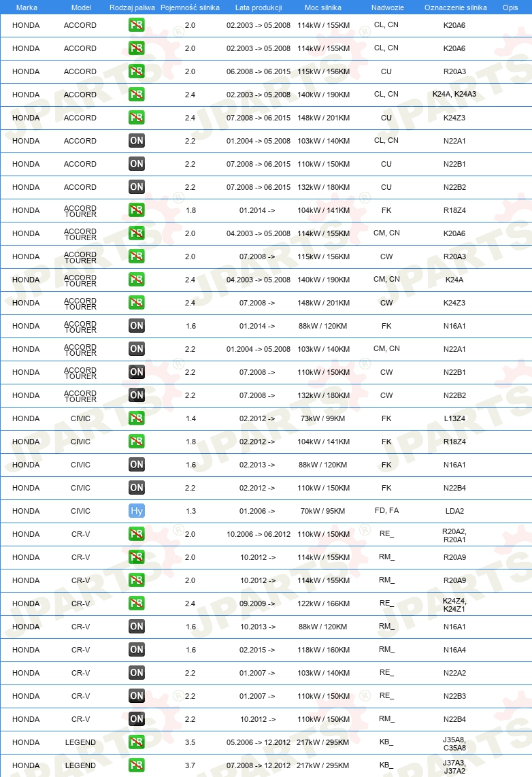Click petrol icon in ACCORD TOURER K24Z3 row

[137, 302]
